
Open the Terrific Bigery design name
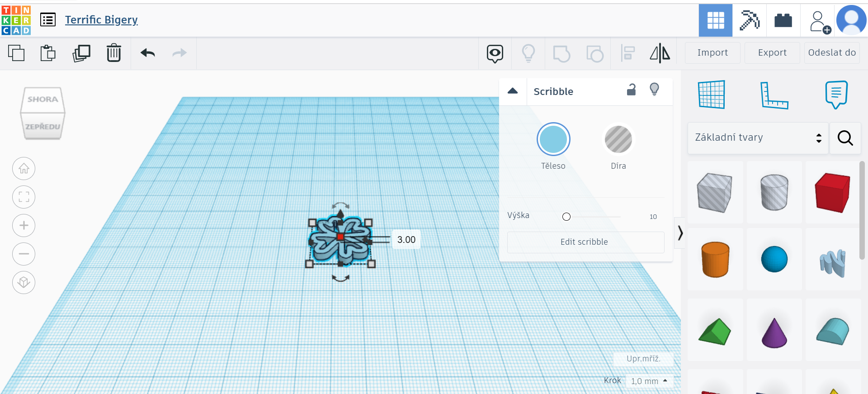[x=101, y=20]
